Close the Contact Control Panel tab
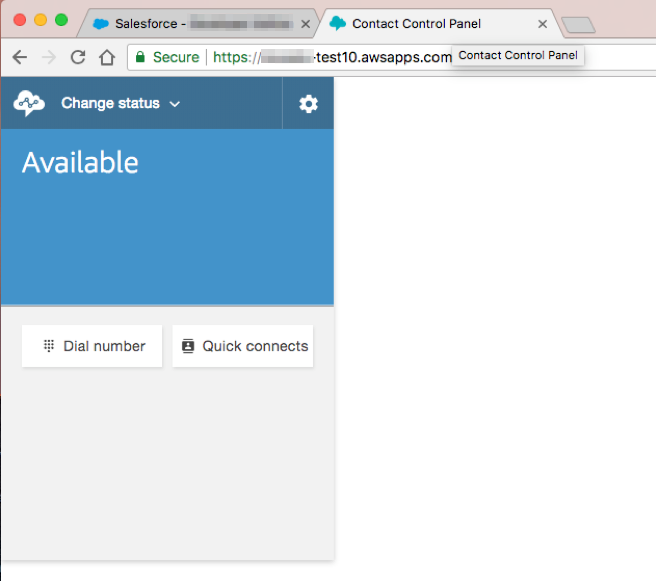656x581 pixels. pos(543,24)
